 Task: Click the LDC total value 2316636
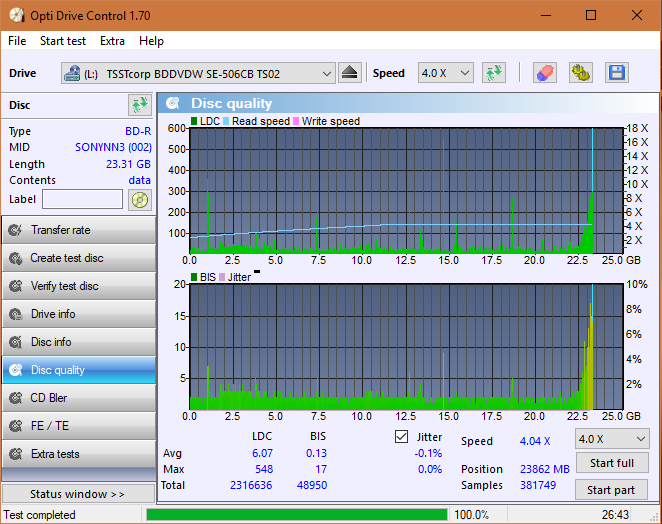click(x=251, y=485)
